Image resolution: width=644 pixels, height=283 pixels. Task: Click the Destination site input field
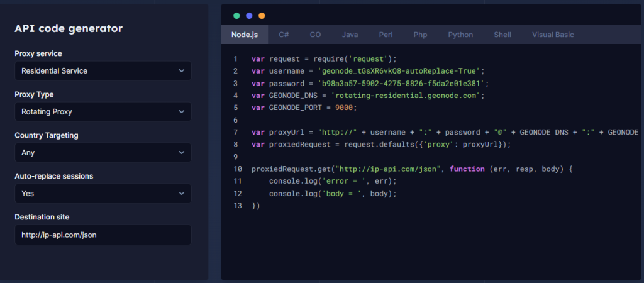click(103, 235)
